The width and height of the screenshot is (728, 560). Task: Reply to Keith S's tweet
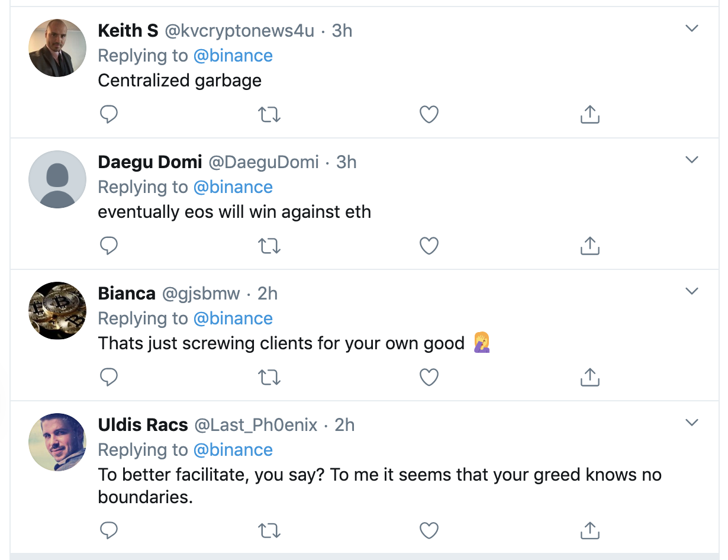click(109, 114)
